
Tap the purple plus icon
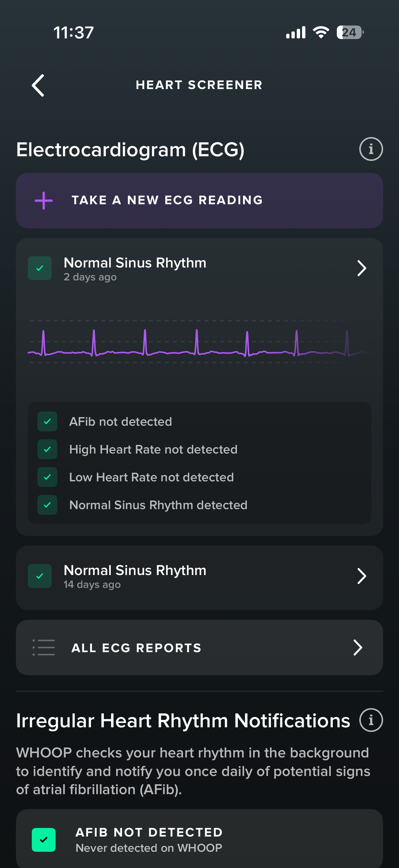pyautogui.click(x=44, y=201)
